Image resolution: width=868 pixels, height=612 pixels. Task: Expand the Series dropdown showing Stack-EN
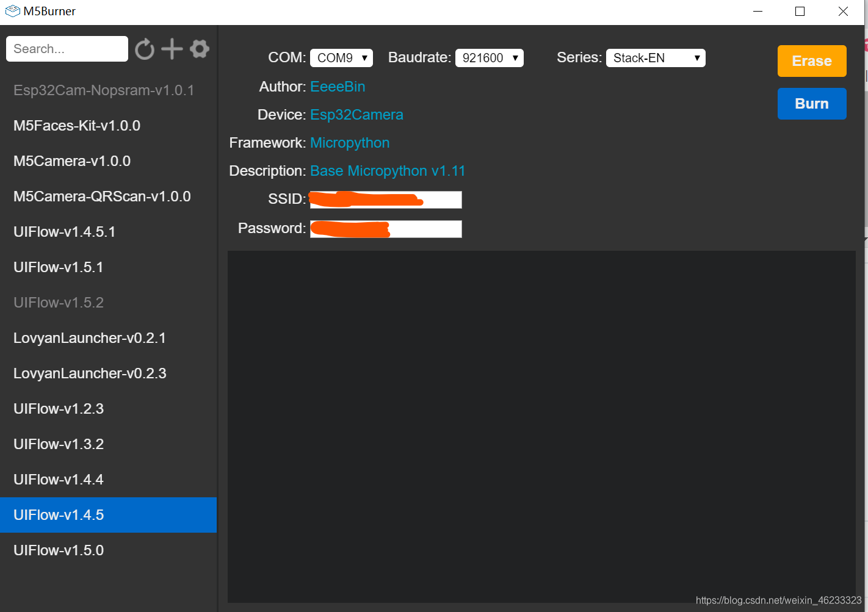click(656, 58)
